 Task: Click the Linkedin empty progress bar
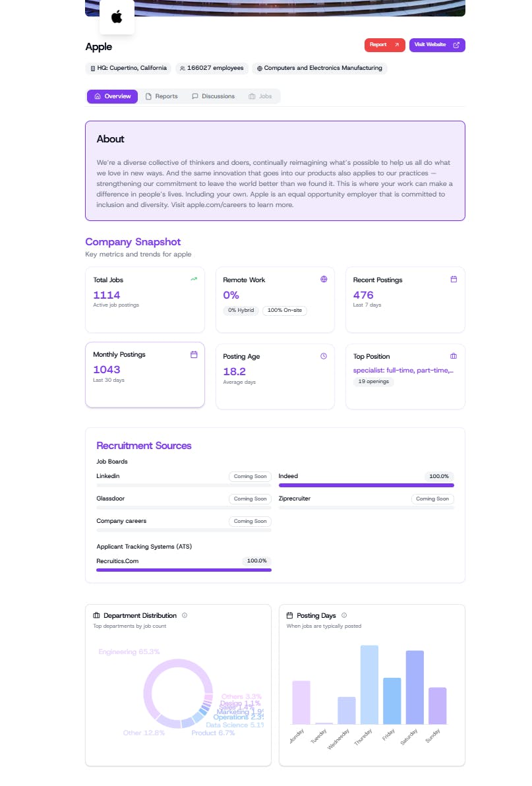click(x=184, y=485)
